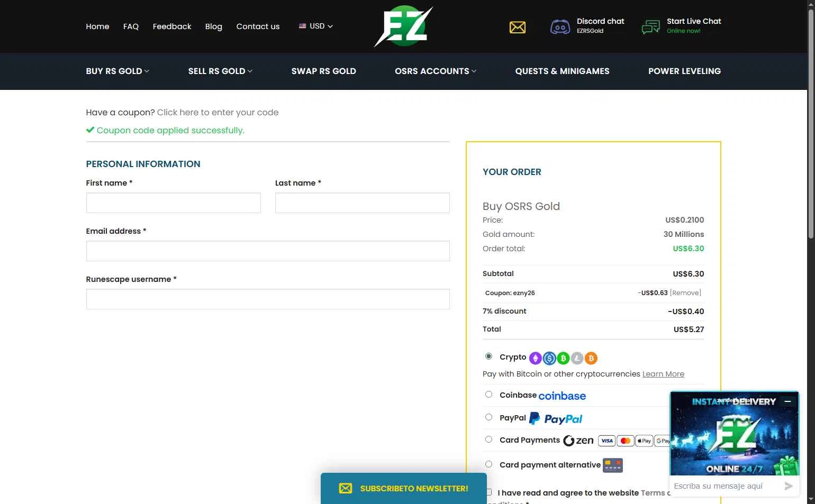Select the Card Payments zen option
This screenshot has width=815, height=504.
(488, 439)
